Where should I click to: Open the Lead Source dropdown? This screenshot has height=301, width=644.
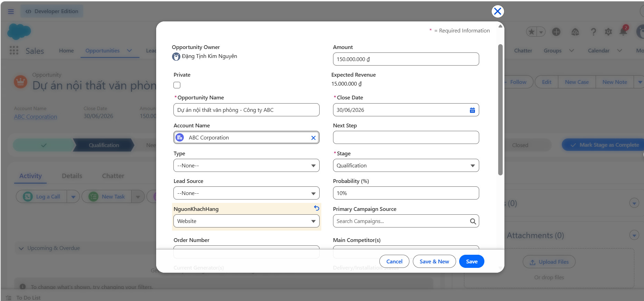tap(246, 193)
